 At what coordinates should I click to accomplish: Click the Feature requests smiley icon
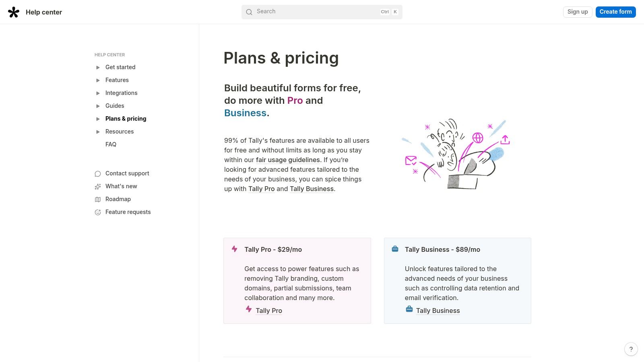(x=98, y=212)
